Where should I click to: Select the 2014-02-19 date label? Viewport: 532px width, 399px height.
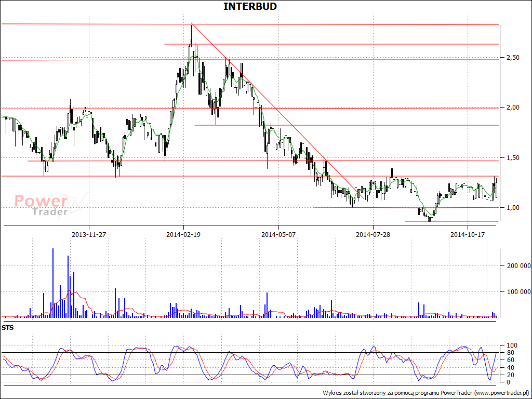183,234
